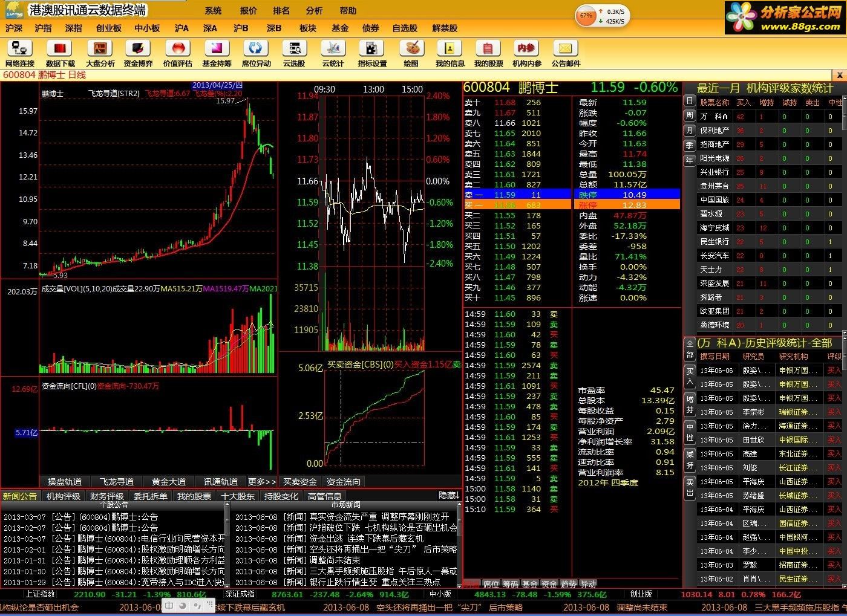Viewport: 847px width, 616px height.
Task: Open 我的信息 my info icon
Action: pyautogui.click(x=450, y=53)
